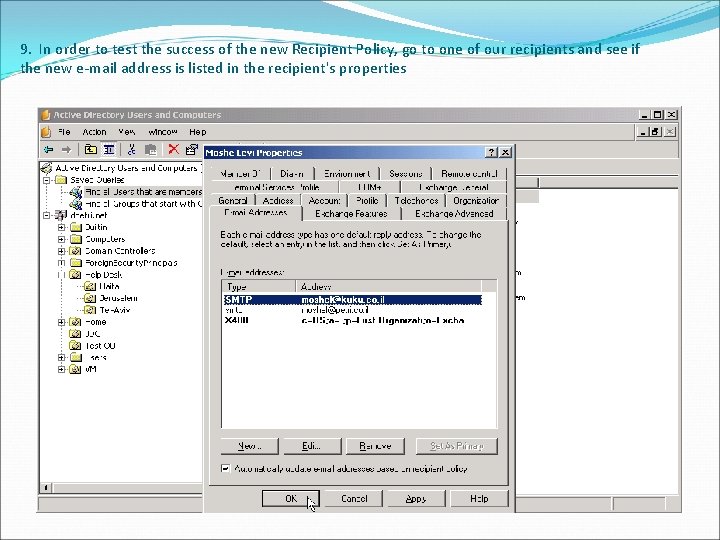The image size is (720, 540).
Task: Click the OK button
Action: click(291, 499)
